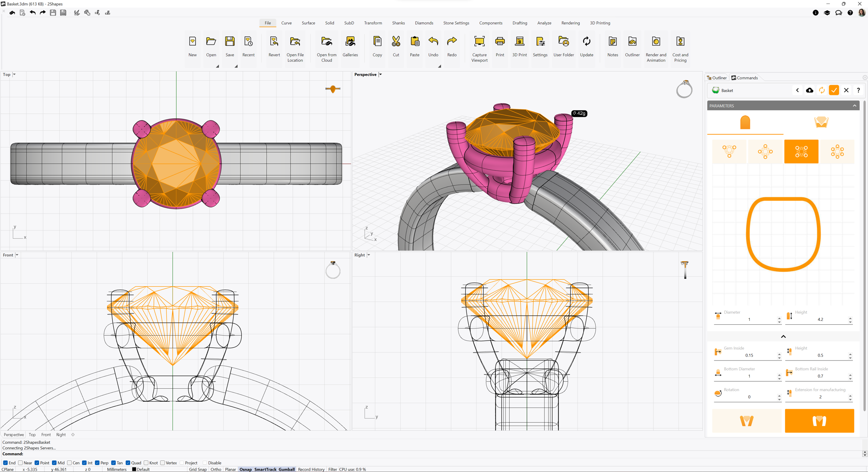The width and height of the screenshot is (868, 472).
Task: Toggle the Cen osnap checkbox
Action: click(x=69, y=463)
